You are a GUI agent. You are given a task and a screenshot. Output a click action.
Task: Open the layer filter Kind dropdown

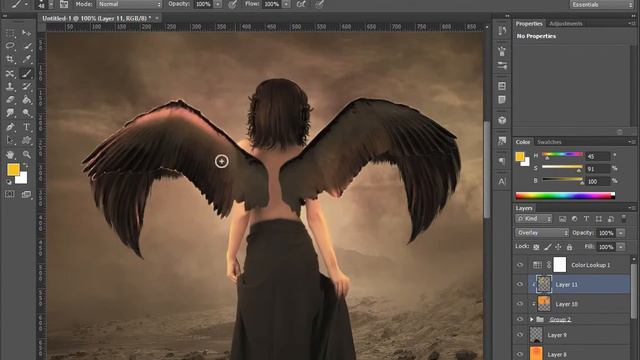point(534,219)
